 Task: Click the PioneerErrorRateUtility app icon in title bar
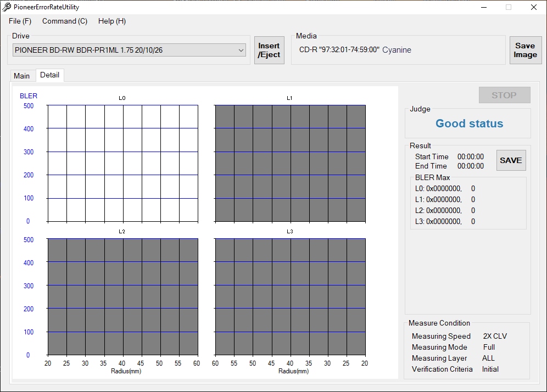7,7
